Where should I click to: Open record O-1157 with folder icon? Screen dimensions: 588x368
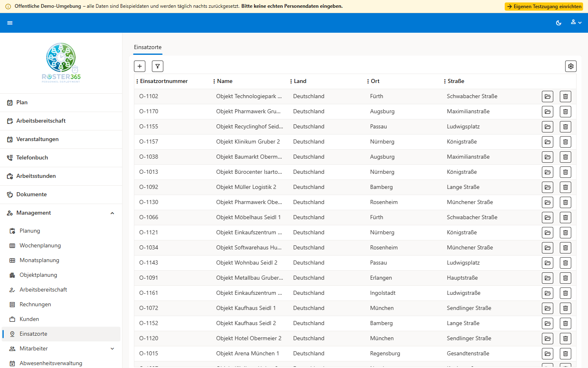[548, 142]
